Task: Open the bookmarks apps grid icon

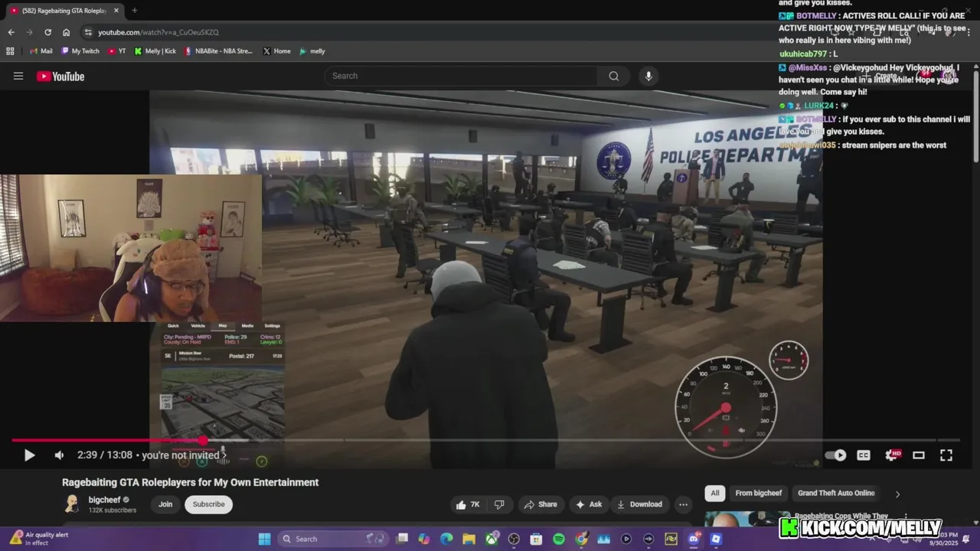Action: [x=10, y=51]
